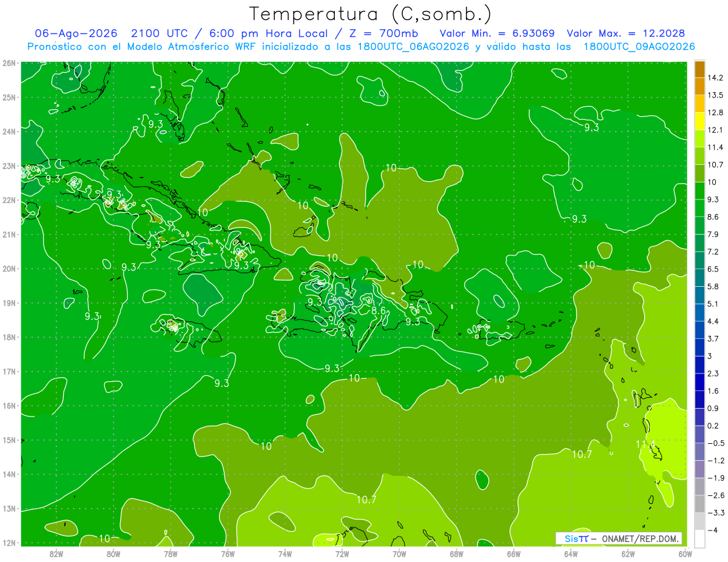728x562 pixels.
Task: Click the dark orange swatch atop color scale
Action: 699,69
